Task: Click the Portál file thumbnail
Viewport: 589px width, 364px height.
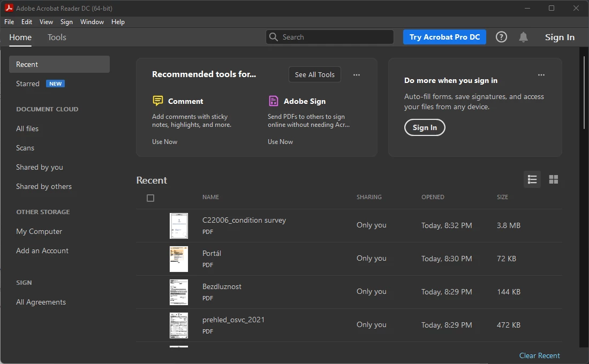Action: pos(179,259)
